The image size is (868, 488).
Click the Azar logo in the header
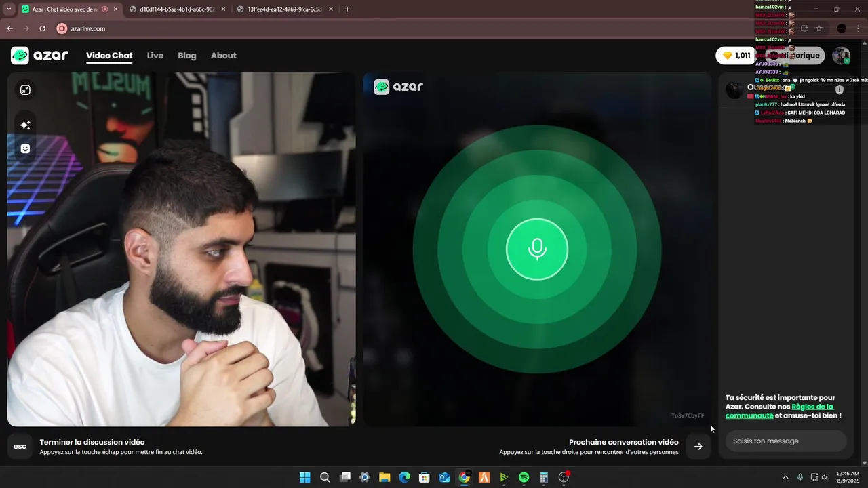(39, 56)
